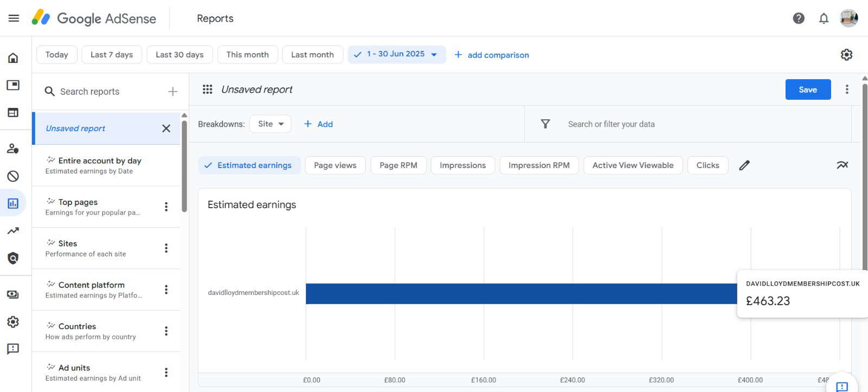868x392 pixels.
Task: Click the Unsaved report title text
Action: (257, 89)
